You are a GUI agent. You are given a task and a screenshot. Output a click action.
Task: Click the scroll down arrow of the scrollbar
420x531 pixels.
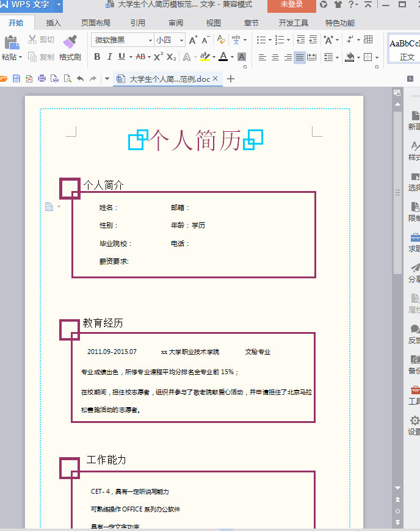tap(397, 488)
